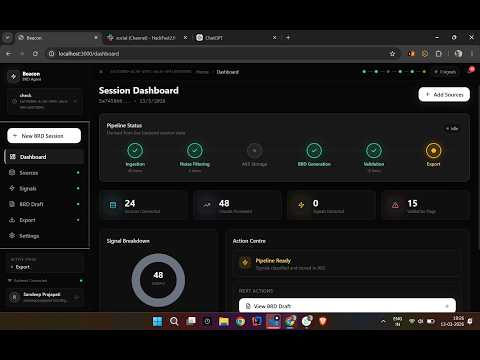This screenshot has width=480, height=360.
Task: Select the orange Export stage icon
Action: (433, 150)
